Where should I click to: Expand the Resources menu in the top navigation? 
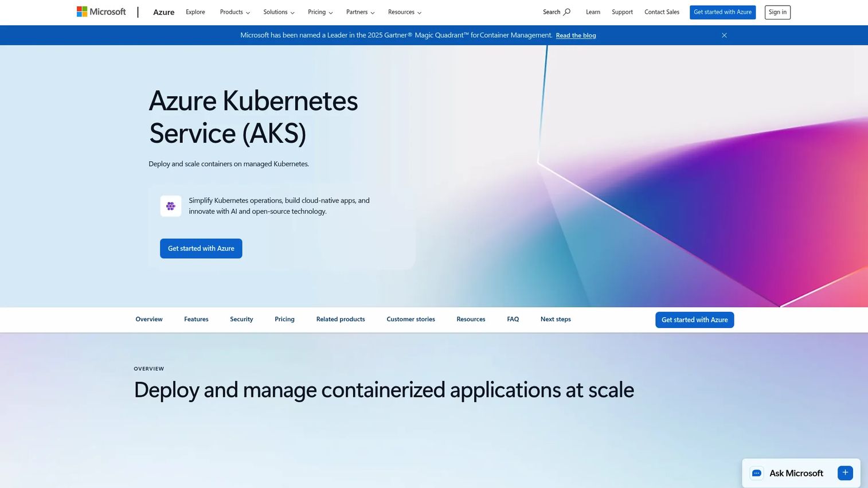[x=405, y=12]
